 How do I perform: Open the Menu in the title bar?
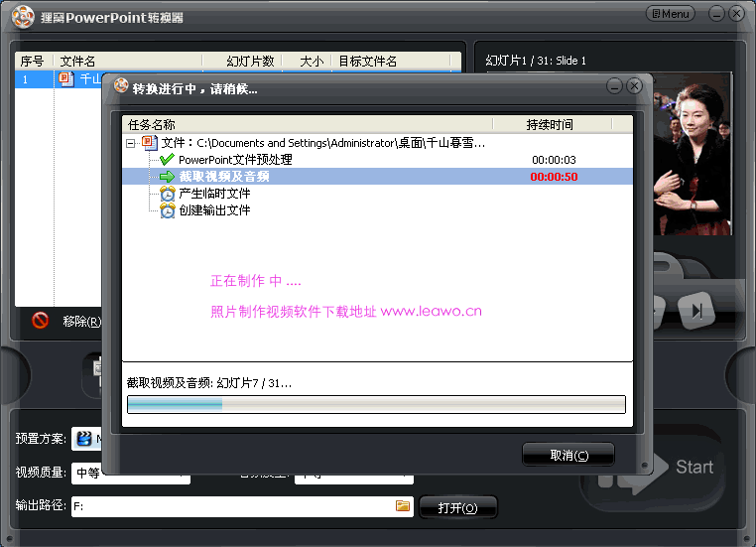tap(670, 14)
